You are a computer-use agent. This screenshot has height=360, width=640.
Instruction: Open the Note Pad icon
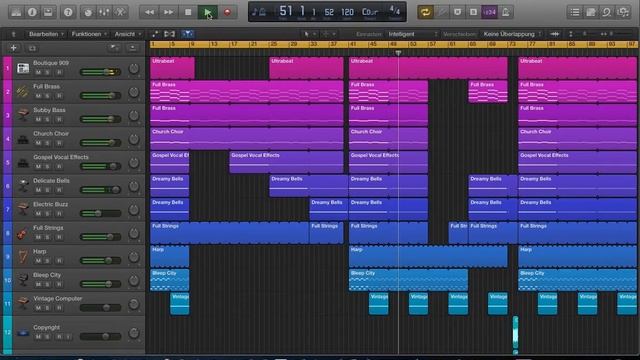(x=591, y=12)
